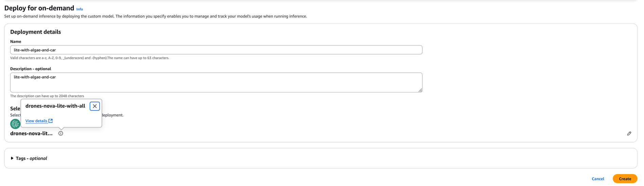This screenshot has width=644, height=186.
Task: Click the "Deploy for on-demand" heading
Action: [x=39, y=8]
